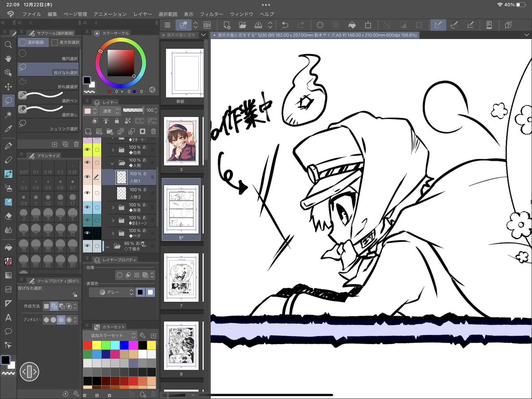Image resolution: width=532 pixels, height=399 pixels.
Task: Click the Clear (spinner) icon in command bar
Action: (x=321, y=25)
